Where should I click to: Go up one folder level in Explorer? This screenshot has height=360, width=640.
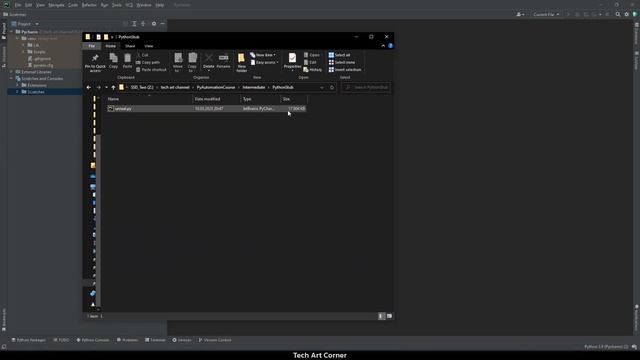[113, 87]
